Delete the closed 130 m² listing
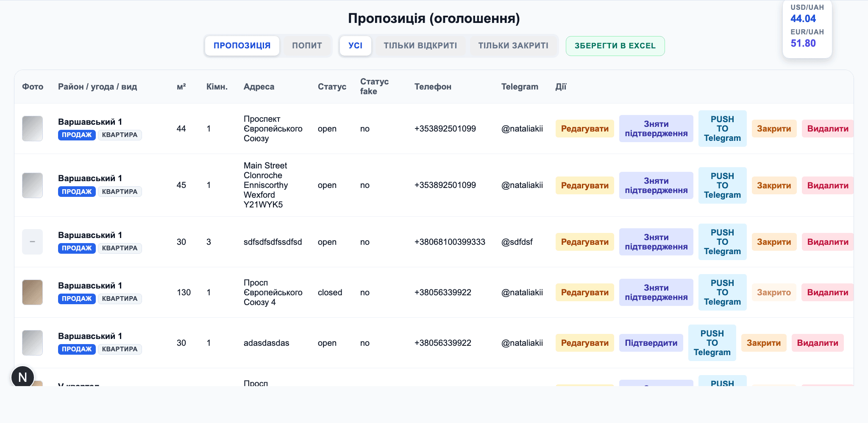Screen dimensions: 868x423 (828, 292)
